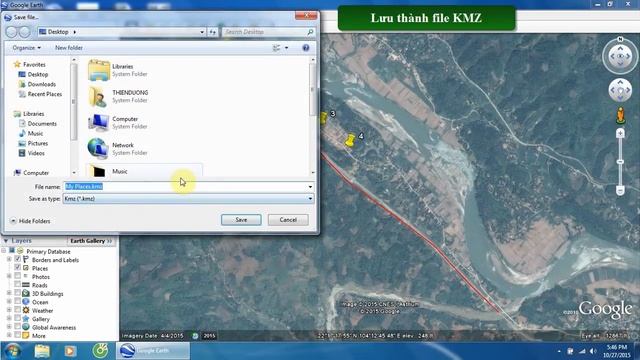The image size is (640, 360).
Task: Click the historical imagery clock icon
Action: pos(195,336)
